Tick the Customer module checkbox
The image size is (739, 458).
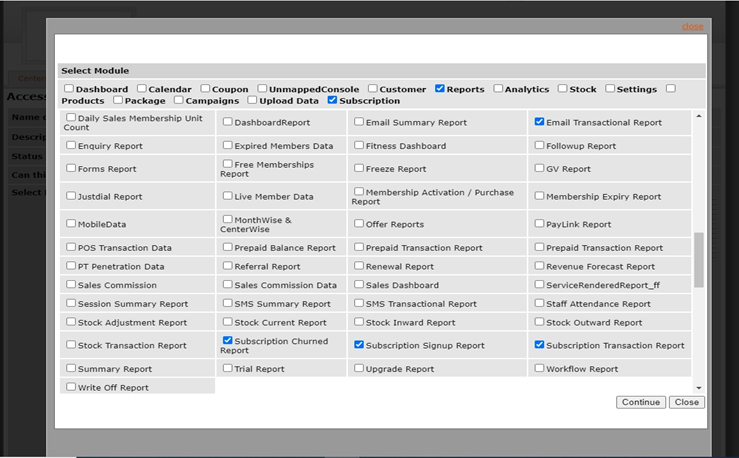tap(372, 89)
